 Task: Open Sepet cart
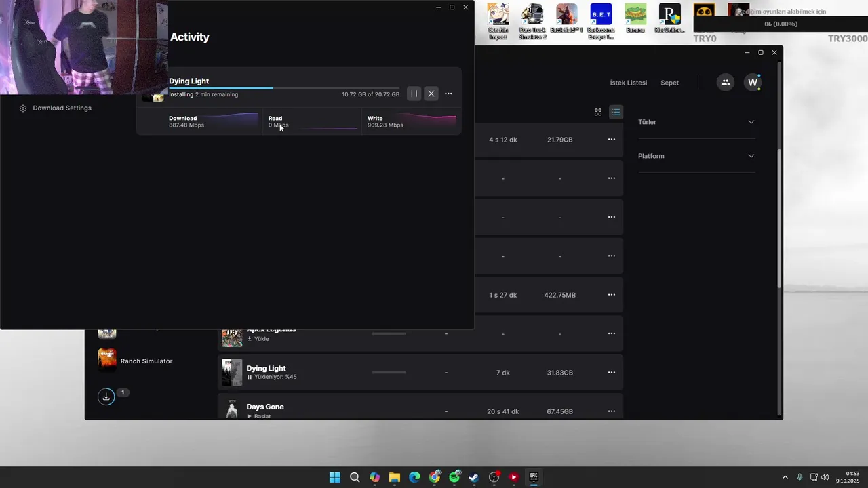coord(669,83)
